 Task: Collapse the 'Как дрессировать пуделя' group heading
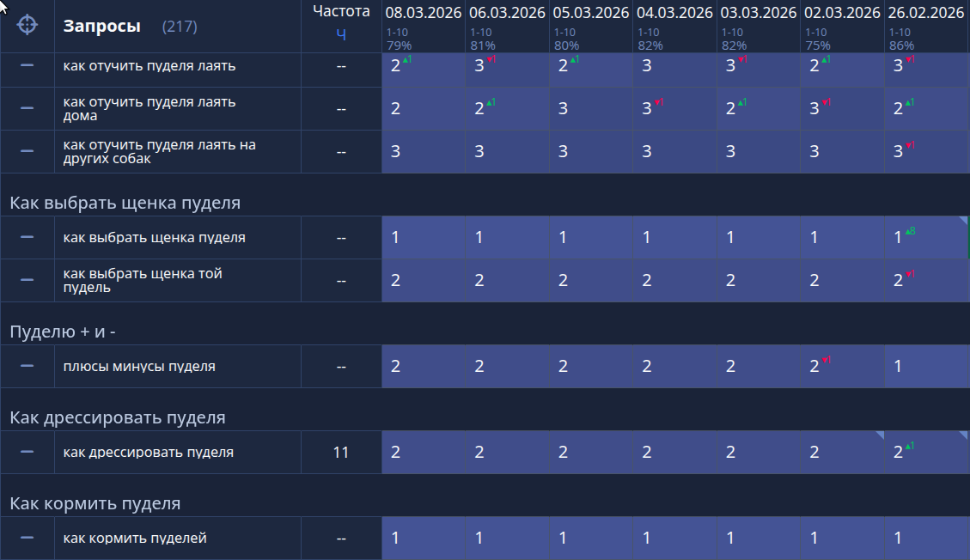pos(118,417)
